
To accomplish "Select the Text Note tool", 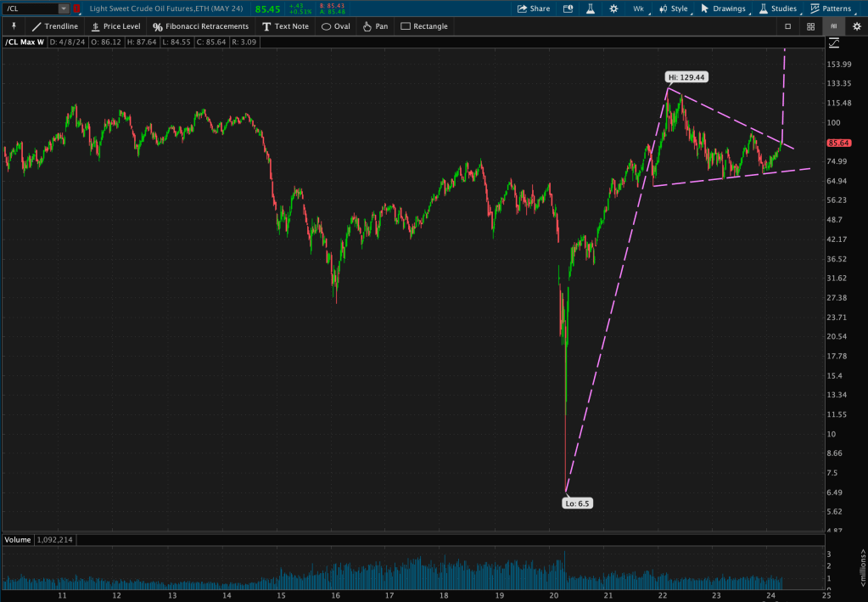I will click(284, 26).
